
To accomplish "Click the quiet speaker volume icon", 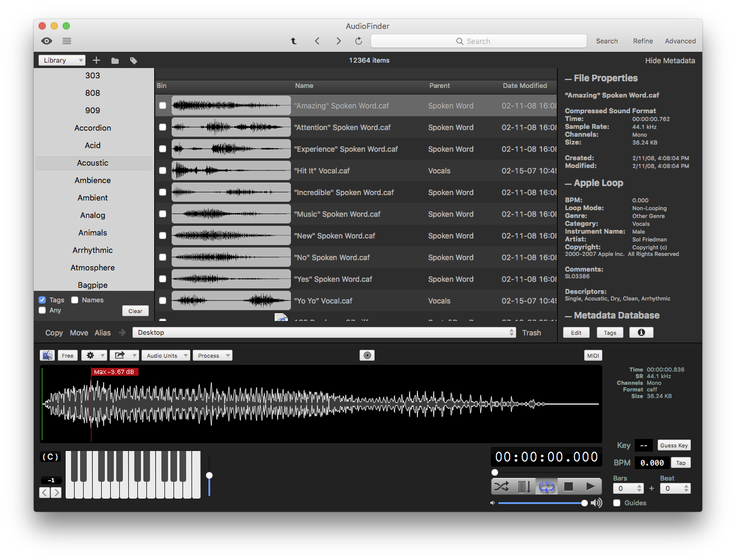I will point(493,503).
